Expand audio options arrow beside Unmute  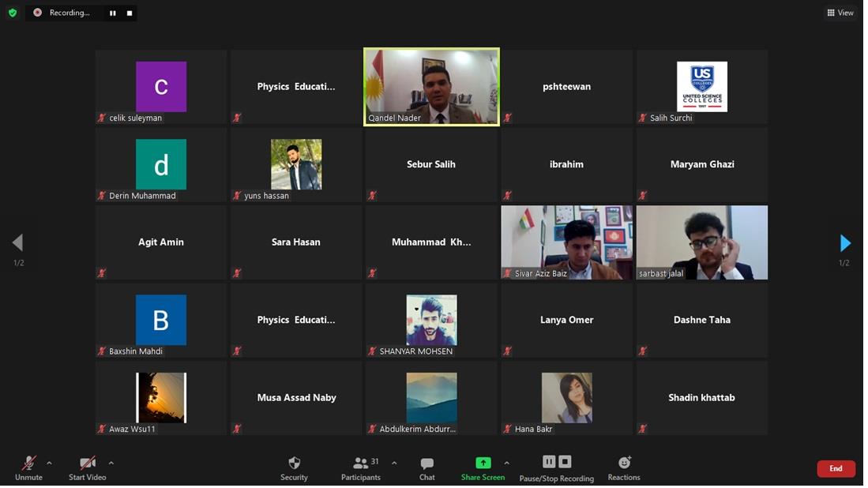coord(49,463)
